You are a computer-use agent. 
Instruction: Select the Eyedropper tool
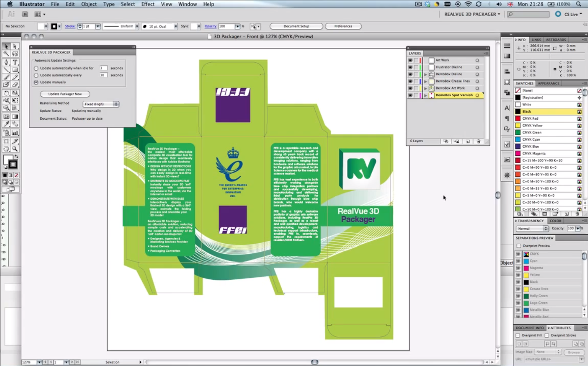6,124
